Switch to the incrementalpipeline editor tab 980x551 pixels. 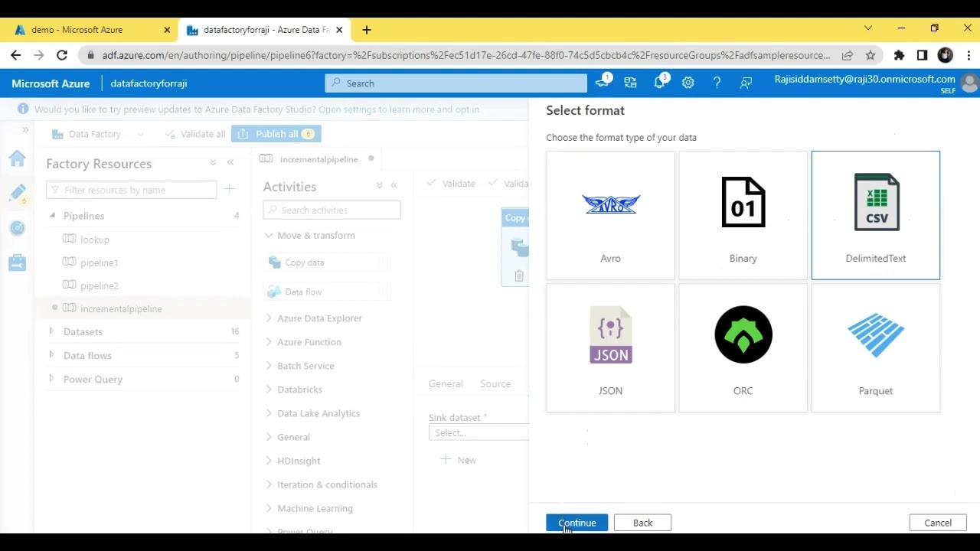coord(318,159)
